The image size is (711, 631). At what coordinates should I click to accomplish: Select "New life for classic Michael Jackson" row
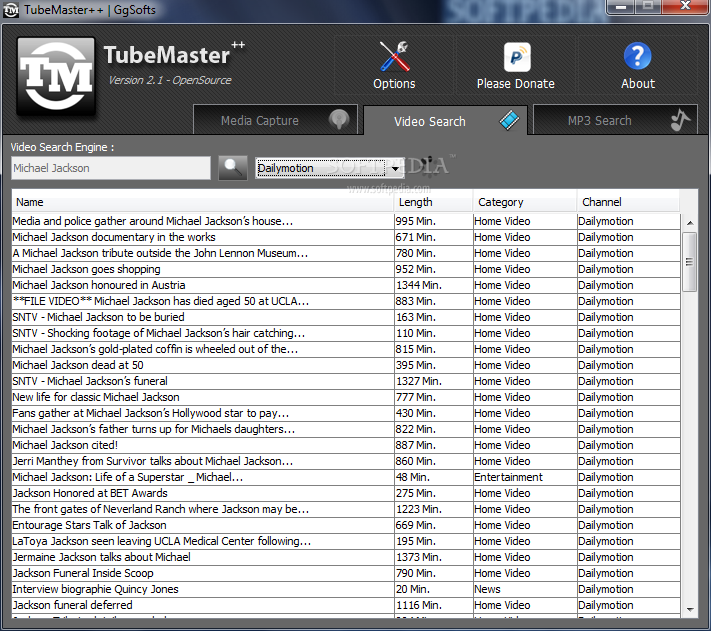click(346, 397)
